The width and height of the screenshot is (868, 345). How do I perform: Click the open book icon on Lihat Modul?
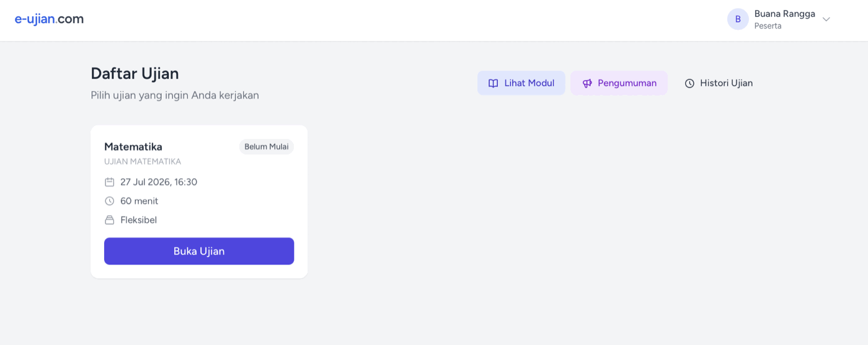[x=494, y=83]
